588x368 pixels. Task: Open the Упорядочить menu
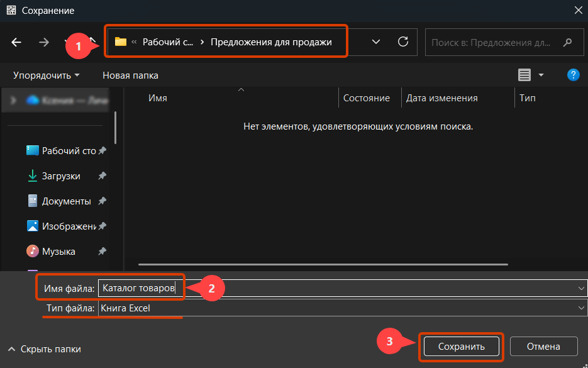click(x=46, y=75)
